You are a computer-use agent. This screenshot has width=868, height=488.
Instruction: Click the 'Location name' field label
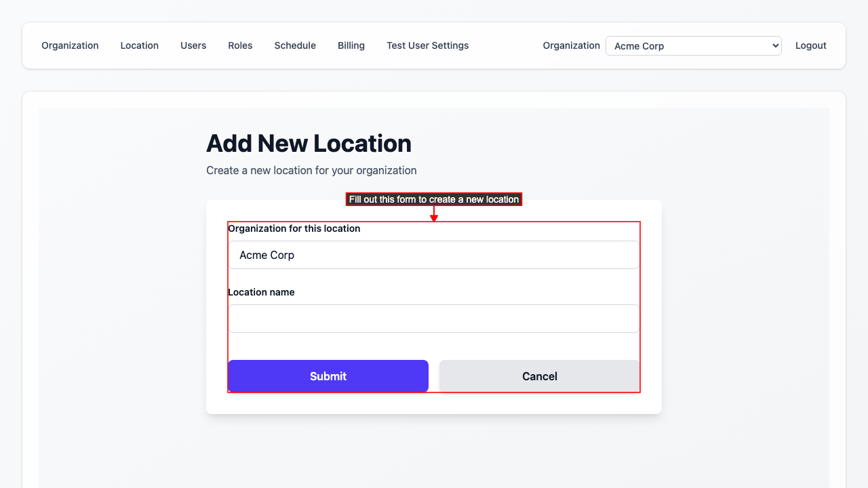[x=261, y=292]
